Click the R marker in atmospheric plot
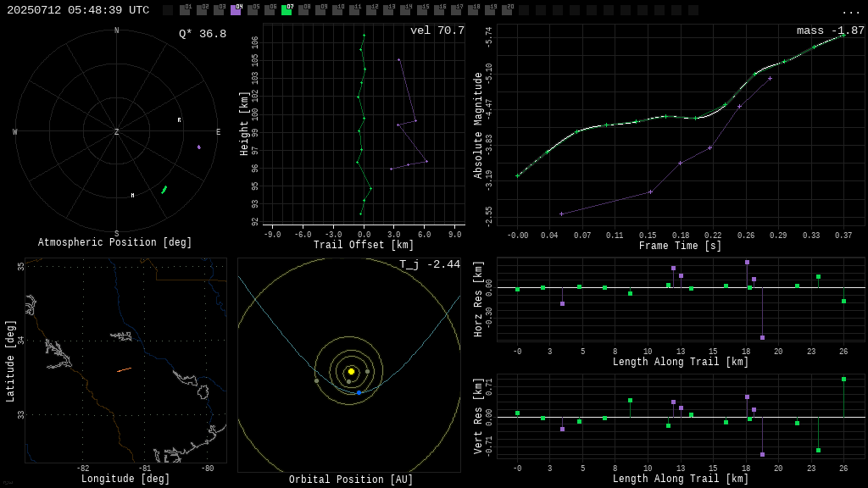This screenshot has height=488, width=868. [179, 120]
